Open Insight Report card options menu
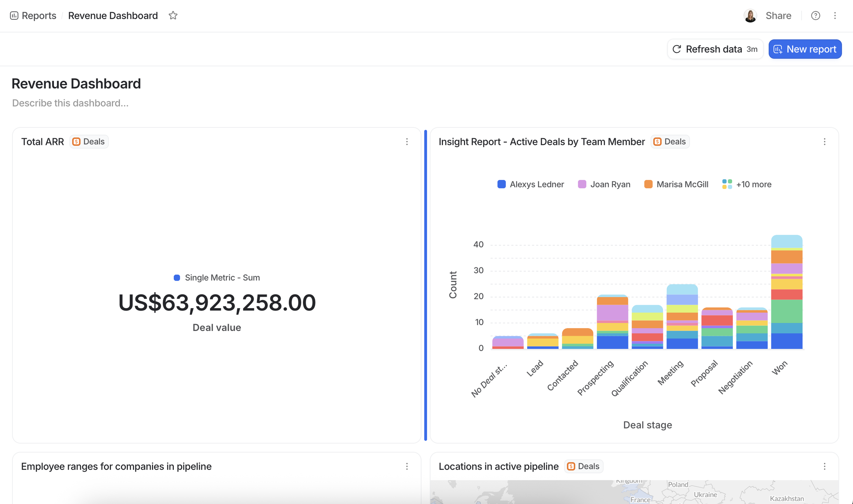 pos(824,142)
